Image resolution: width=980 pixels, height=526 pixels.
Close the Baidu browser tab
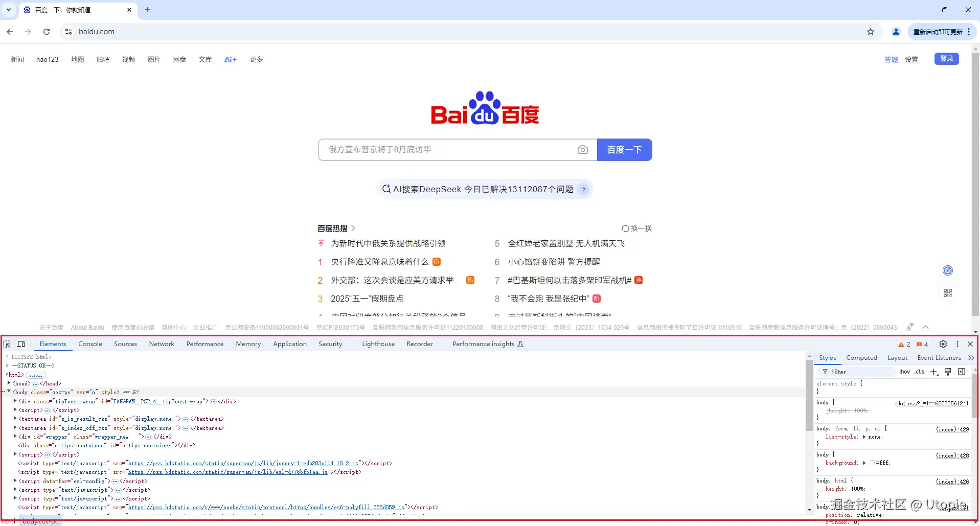(x=129, y=10)
